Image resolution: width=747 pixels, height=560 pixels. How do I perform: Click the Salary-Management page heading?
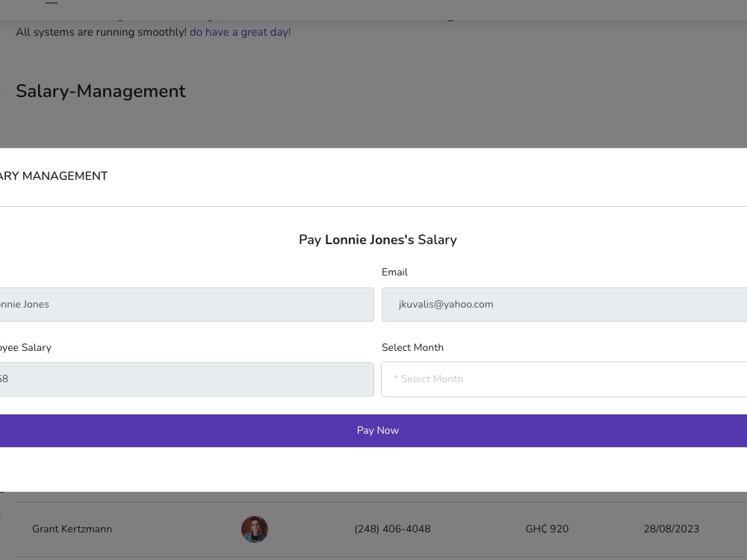click(101, 91)
